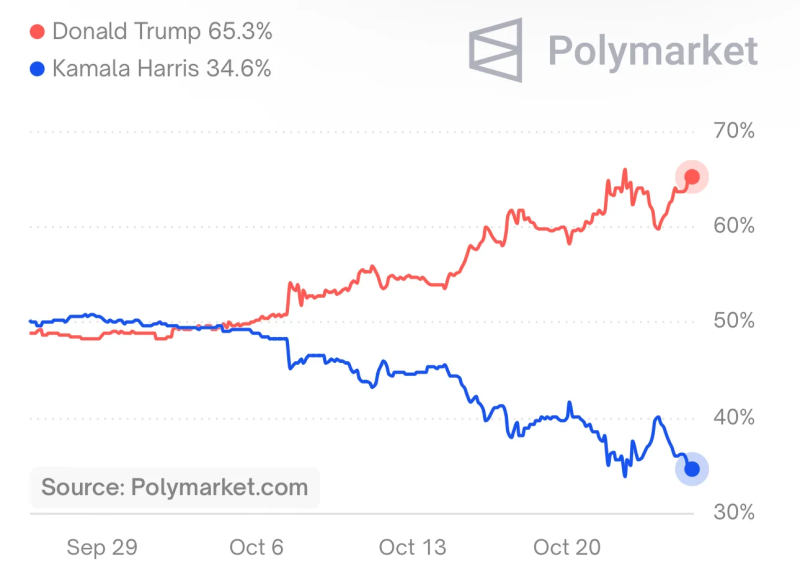Click the Donald Trump 65.3% legend label
The image size is (800, 569).
click(x=162, y=31)
